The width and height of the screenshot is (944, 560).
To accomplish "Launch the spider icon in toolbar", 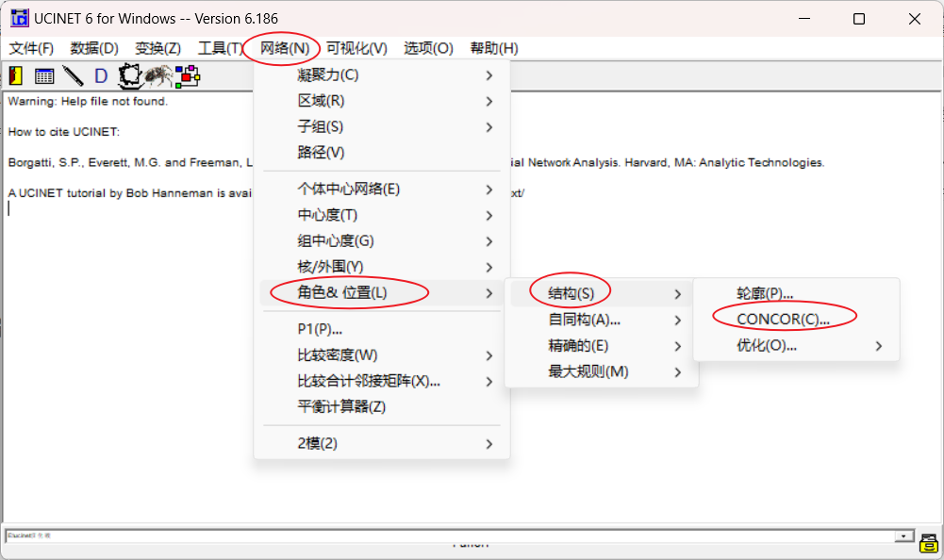I will [x=158, y=75].
